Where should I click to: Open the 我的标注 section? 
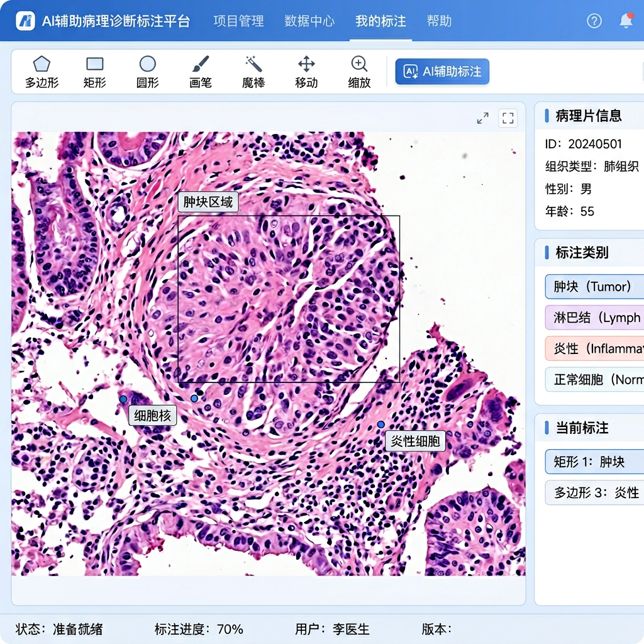point(380,21)
